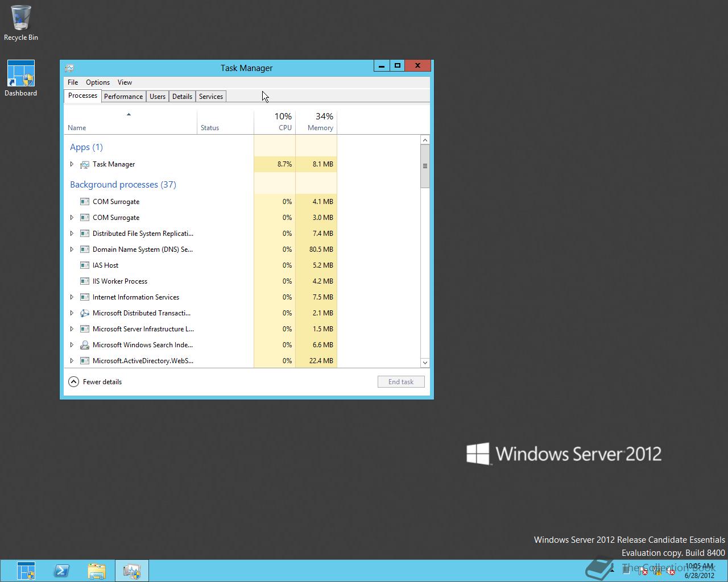Expand Distributed File System Replication row
The width and height of the screenshot is (728, 582).
[x=72, y=234]
